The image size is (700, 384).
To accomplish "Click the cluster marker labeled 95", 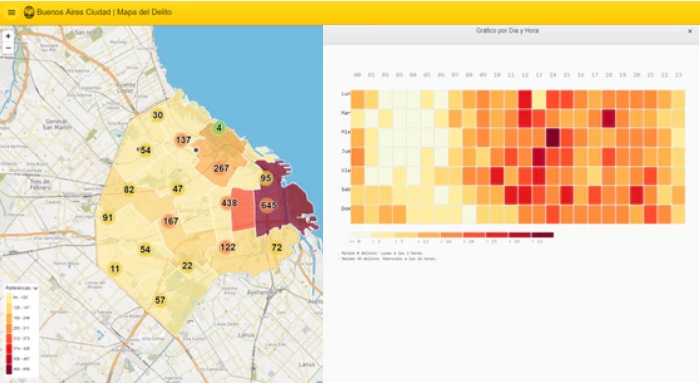I will coord(266,178).
